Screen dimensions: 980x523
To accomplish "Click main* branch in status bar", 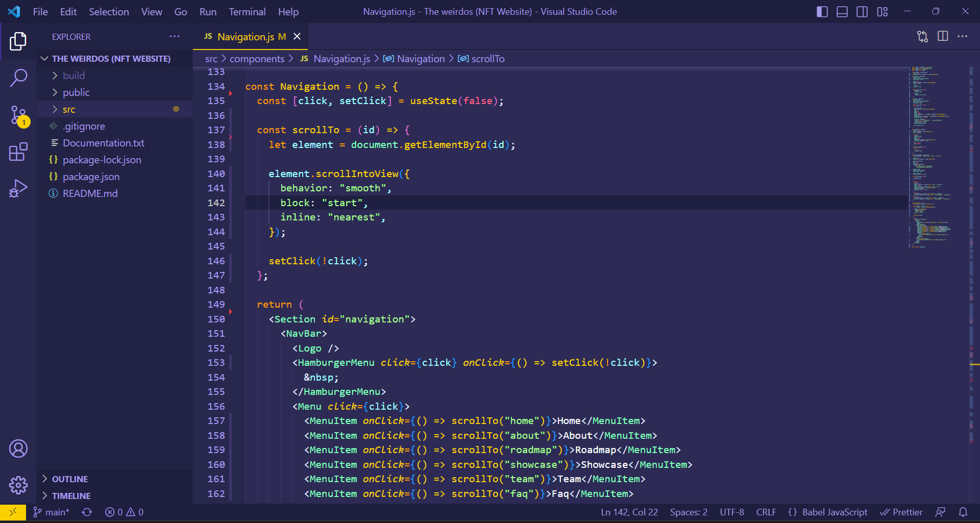I will click(51, 512).
